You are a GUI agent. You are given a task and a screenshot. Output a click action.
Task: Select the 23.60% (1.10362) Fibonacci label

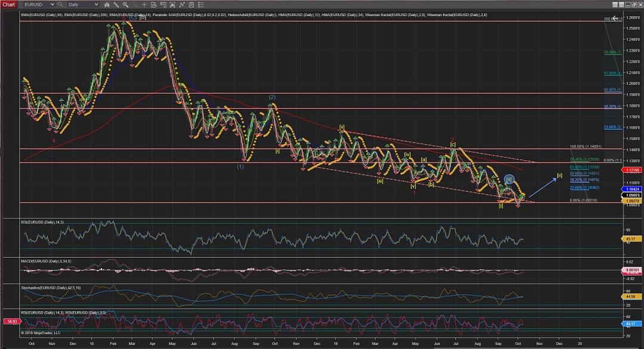click(584, 188)
